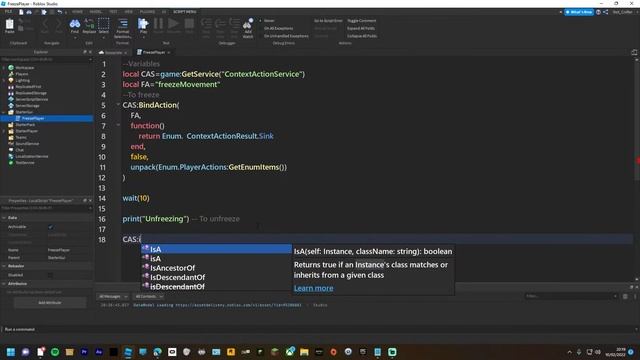Collapse function fold at line 7
Viewport: 640px width, 360px height.
[x=118, y=125]
